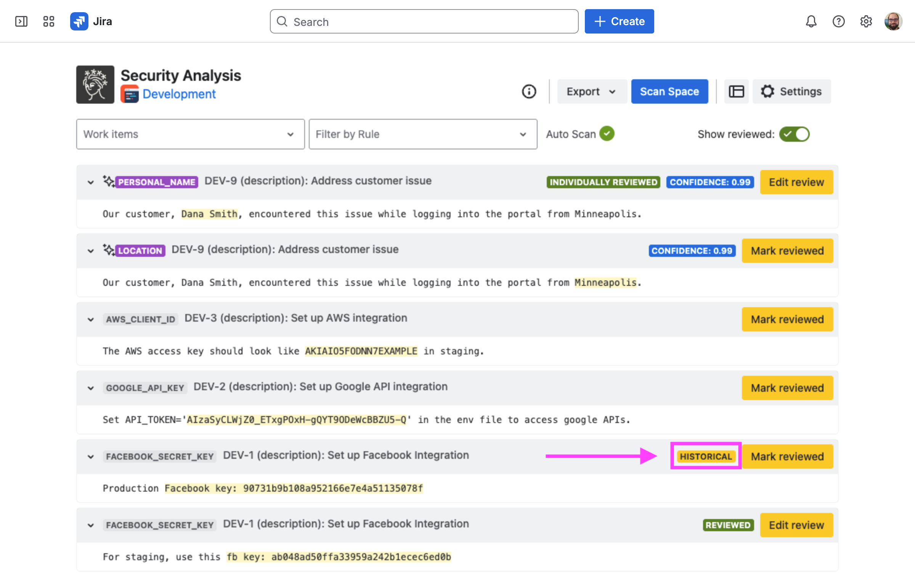Collapse the GOOGLE_API_KEY DEV-2 finding

tap(90, 388)
